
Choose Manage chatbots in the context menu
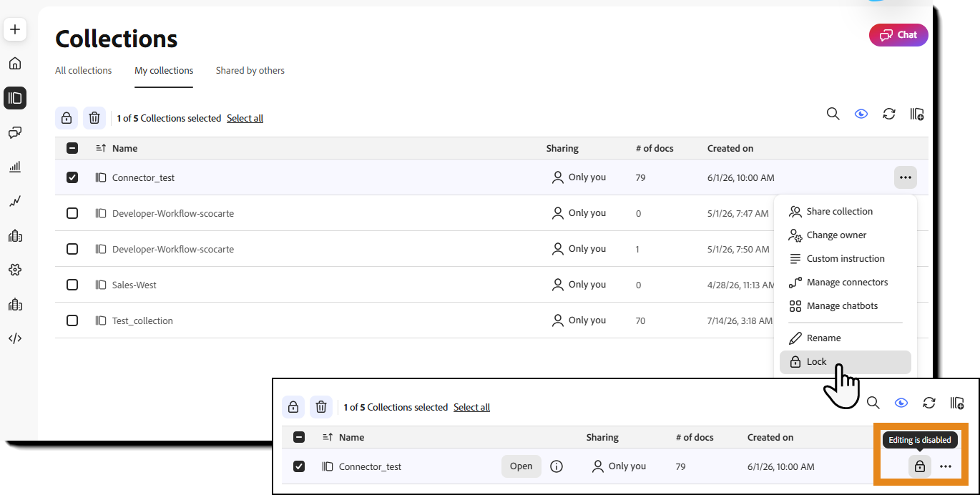[x=846, y=306]
